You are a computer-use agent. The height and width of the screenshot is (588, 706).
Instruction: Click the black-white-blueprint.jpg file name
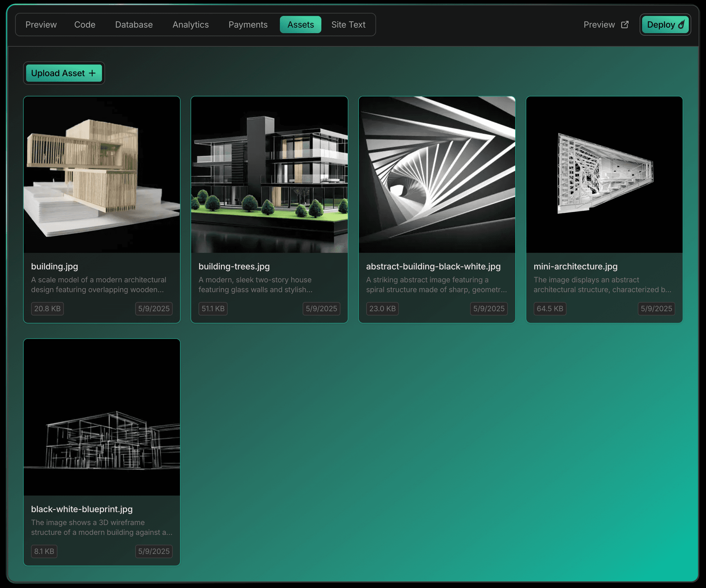coord(82,509)
